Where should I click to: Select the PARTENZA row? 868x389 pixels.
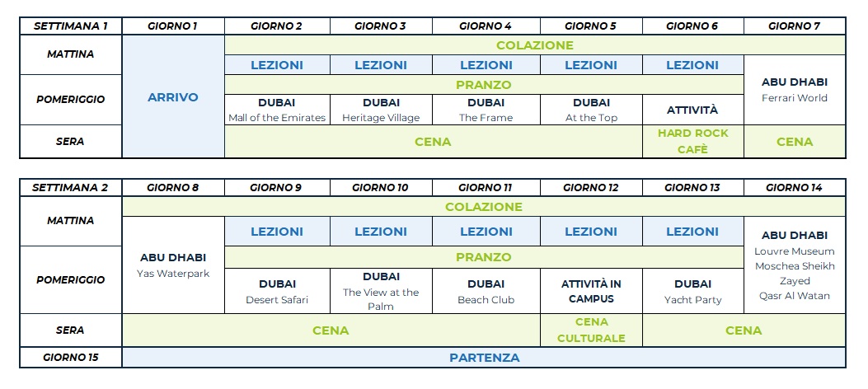[484, 358]
